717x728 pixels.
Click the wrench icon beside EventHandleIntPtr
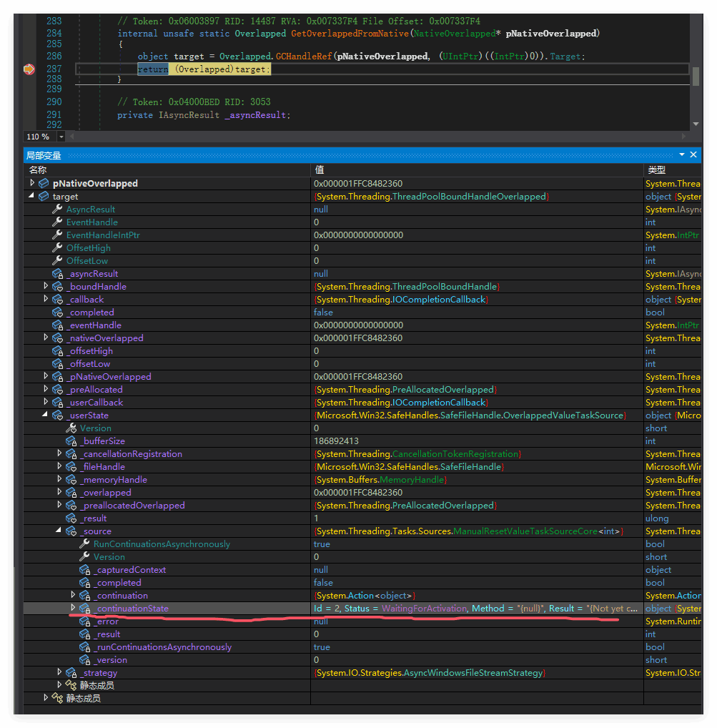[x=57, y=235]
